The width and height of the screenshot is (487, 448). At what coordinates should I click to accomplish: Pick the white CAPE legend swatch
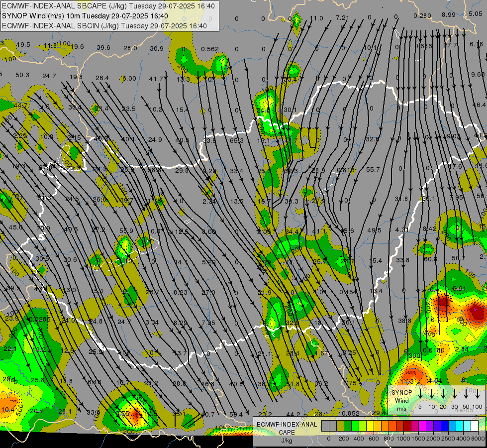click(x=474, y=426)
